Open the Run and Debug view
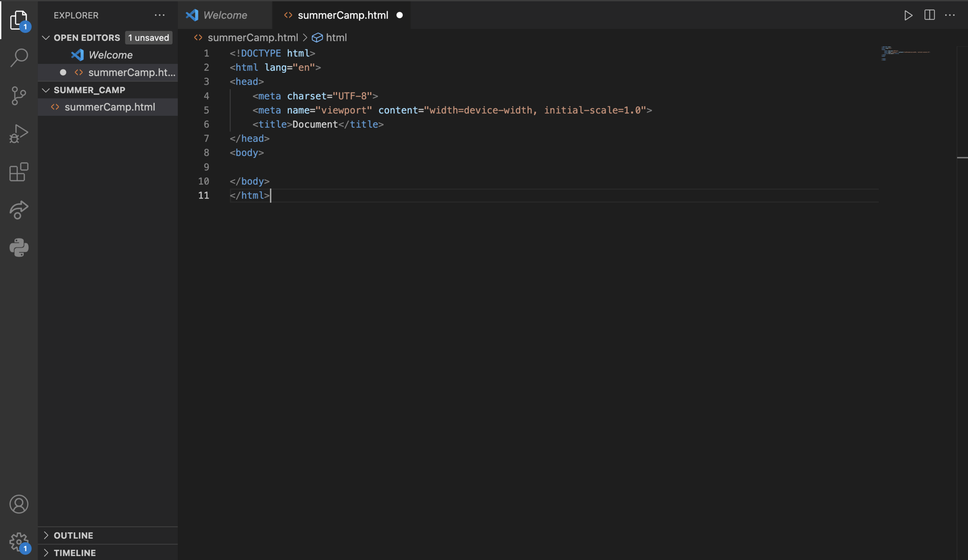The width and height of the screenshot is (968, 560). (x=19, y=134)
